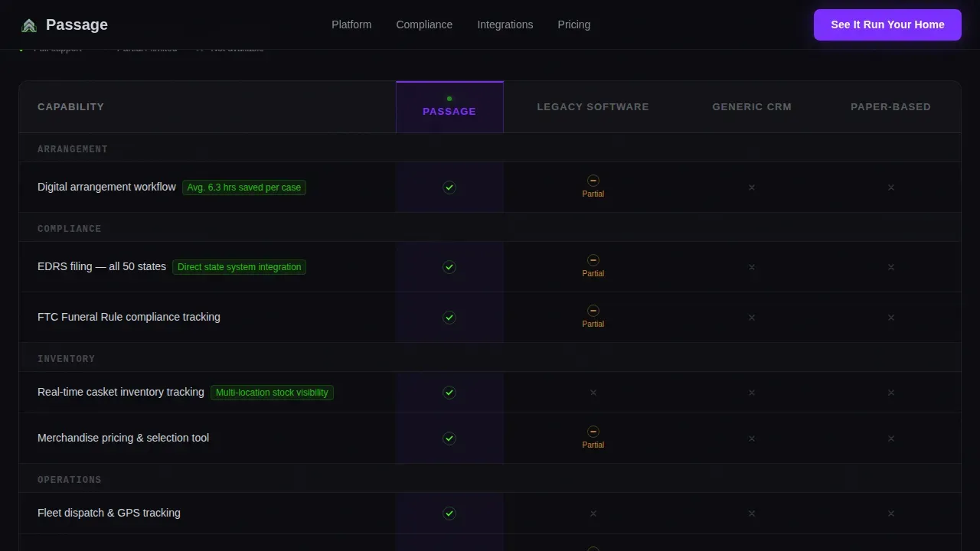Click Multi-location stock visibility badge
Screen dimensions: 980x551
[x=272, y=393]
